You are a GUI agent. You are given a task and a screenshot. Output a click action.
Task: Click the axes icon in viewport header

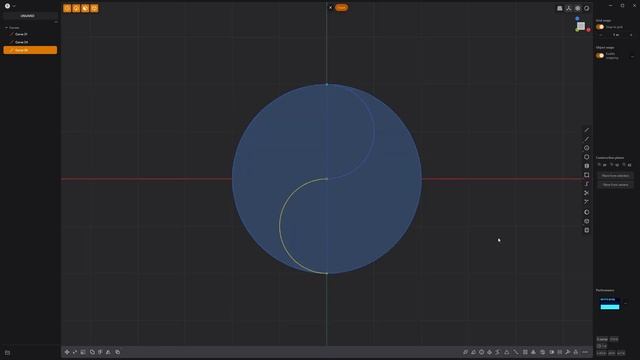tap(569, 8)
